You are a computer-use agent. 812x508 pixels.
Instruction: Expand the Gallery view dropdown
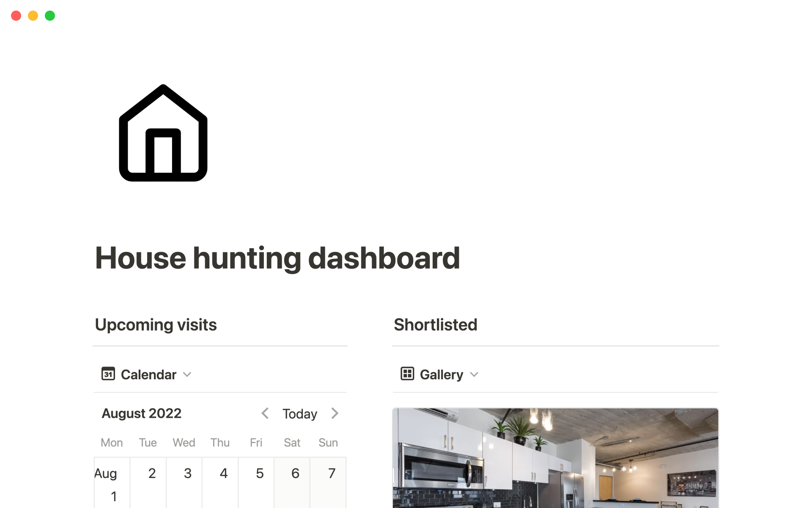(x=474, y=375)
